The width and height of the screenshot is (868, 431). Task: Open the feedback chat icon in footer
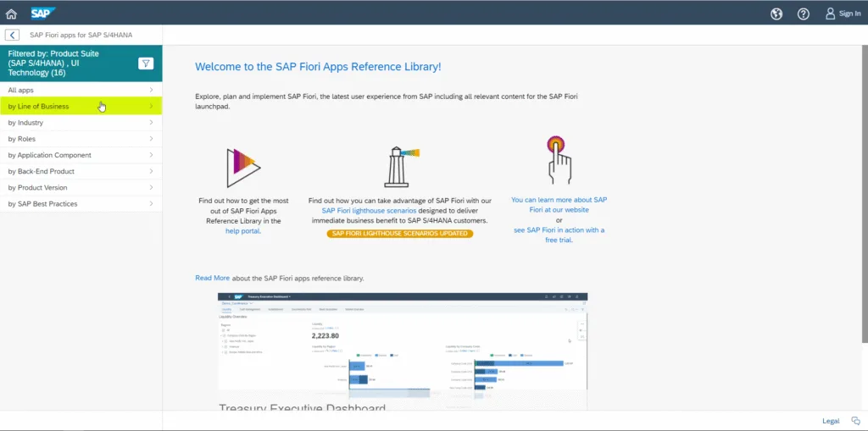(x=856, y=421)
